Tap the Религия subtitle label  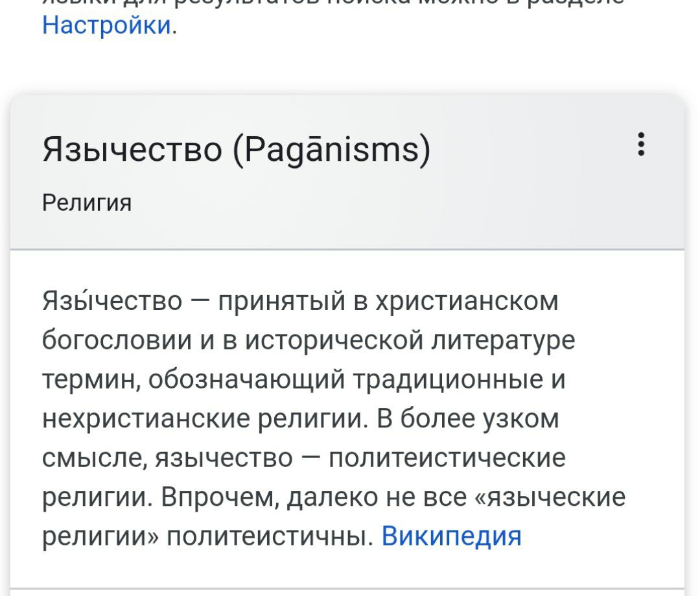pyautogui.click(x=87, y=203)
